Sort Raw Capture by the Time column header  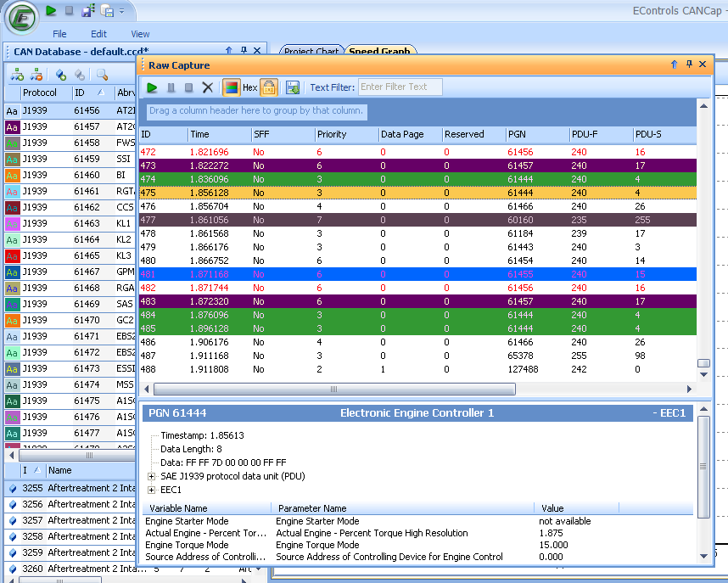[220, 134]
